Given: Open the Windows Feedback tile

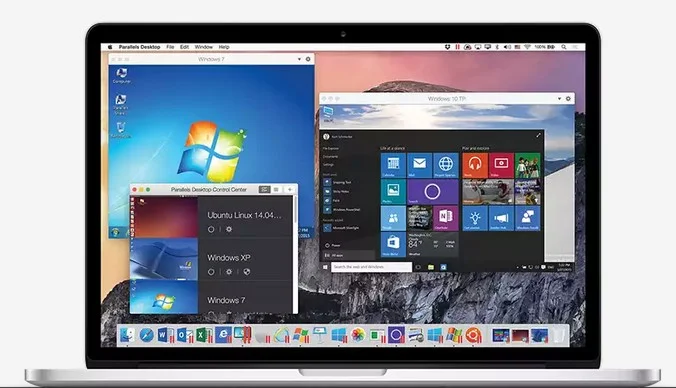Looking at the screenshot, I should tap(528, 218).
